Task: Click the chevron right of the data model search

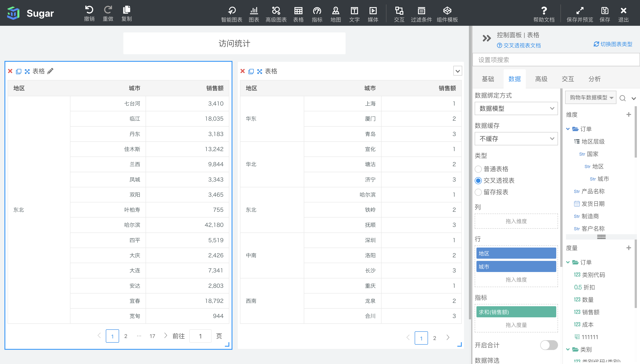Action: [634, 98]
